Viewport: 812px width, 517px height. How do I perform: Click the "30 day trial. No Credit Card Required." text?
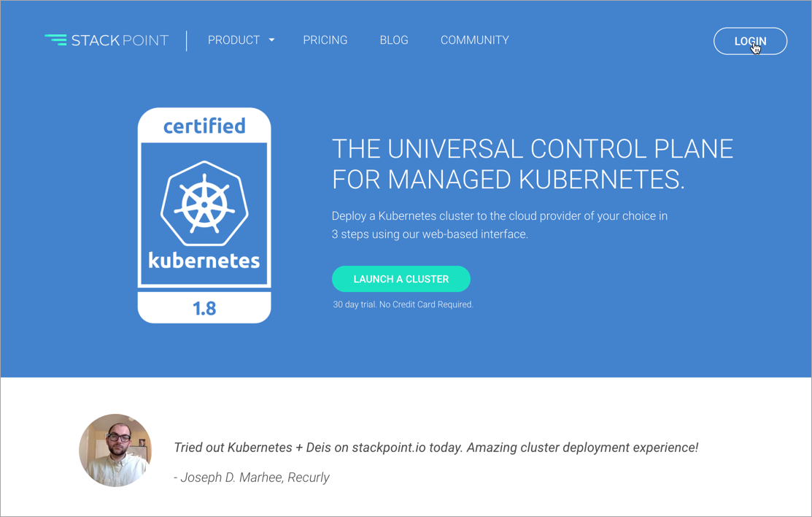403,305
